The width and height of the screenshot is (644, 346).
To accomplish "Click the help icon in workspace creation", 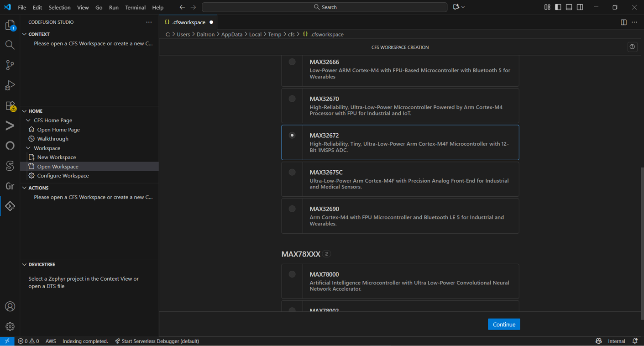I will pos(632,47).
